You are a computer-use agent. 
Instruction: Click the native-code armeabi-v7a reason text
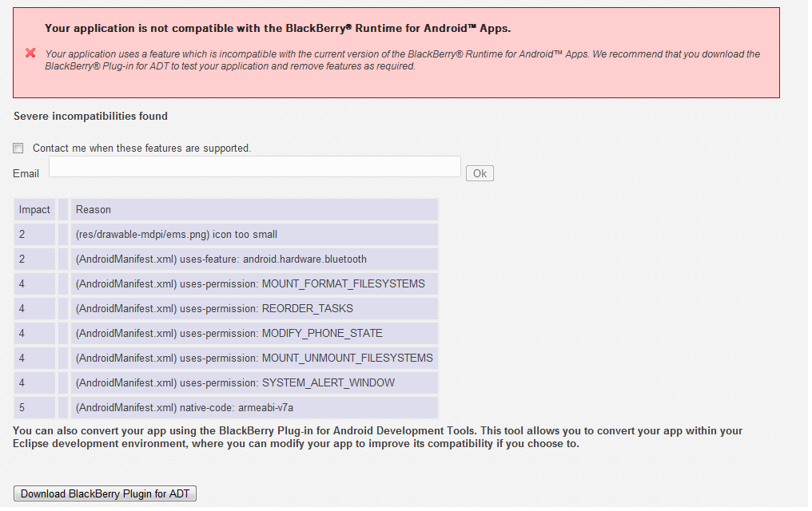coord(185,408)
